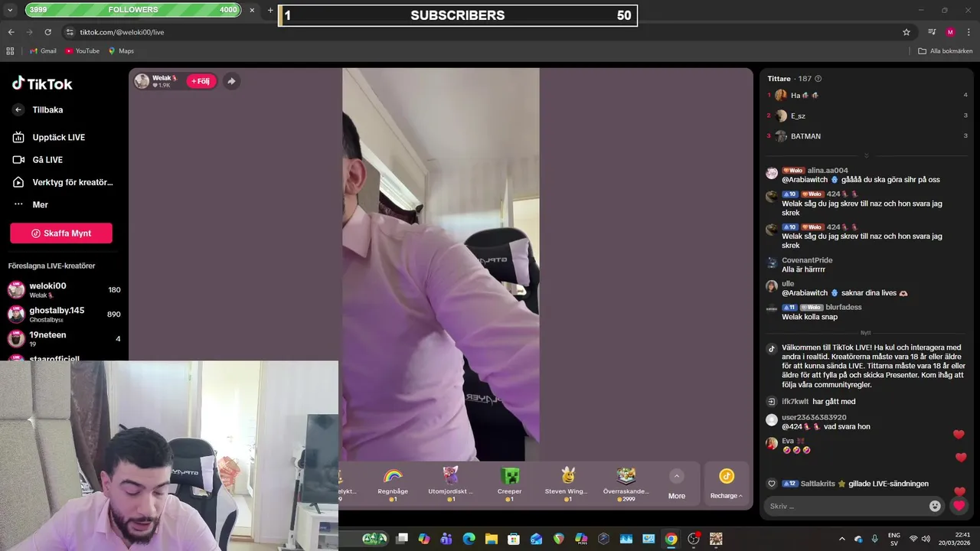Open the Alla bokmärken folder
Screen dimensions: 980x551
[x=946, y=51]
